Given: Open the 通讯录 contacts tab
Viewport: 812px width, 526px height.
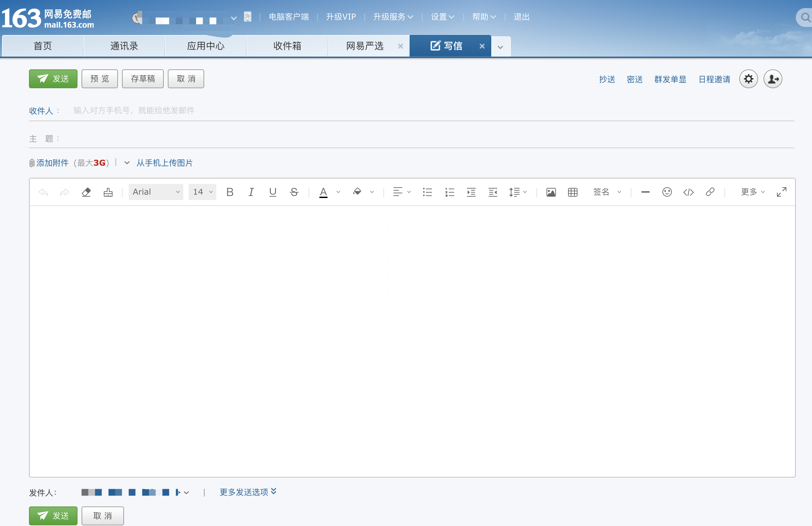Looking at the screenshot, I should (124, 46).
